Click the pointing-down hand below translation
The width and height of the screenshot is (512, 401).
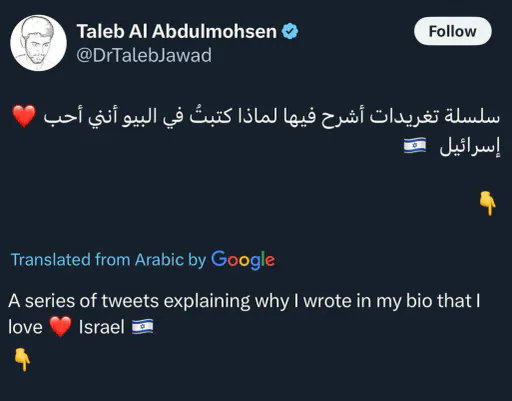(x=22, y=360)
